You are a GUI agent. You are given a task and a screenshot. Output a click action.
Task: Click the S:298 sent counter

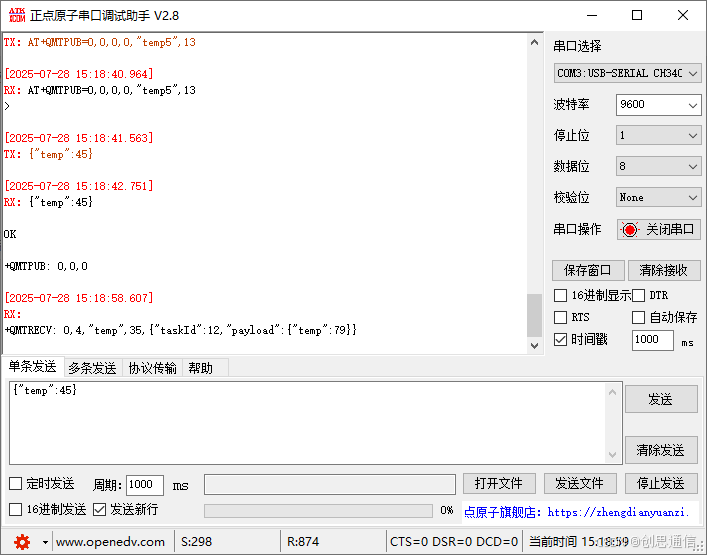pos(196,541)
